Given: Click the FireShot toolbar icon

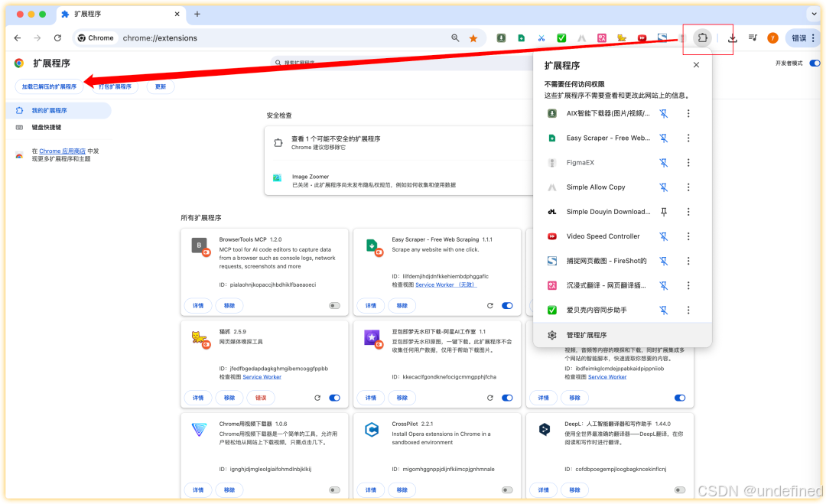Looking at the screenshot, I should pyautogui.click(x=662, y=37).
